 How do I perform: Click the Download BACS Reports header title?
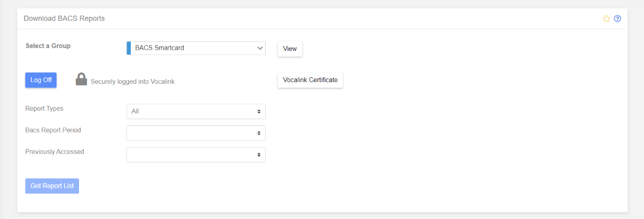coord(64,18)
